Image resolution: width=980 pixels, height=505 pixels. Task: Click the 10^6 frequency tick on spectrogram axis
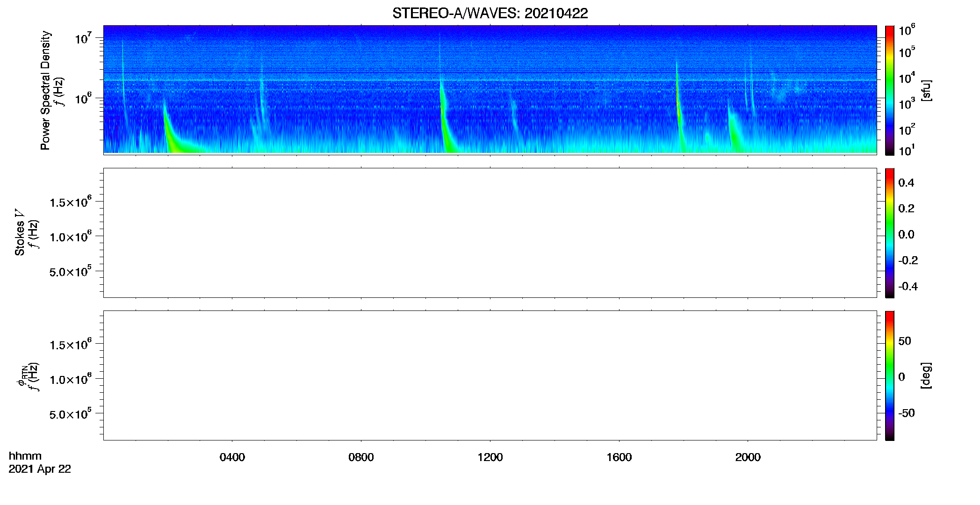pyautogui.click(x=83, y=98)
